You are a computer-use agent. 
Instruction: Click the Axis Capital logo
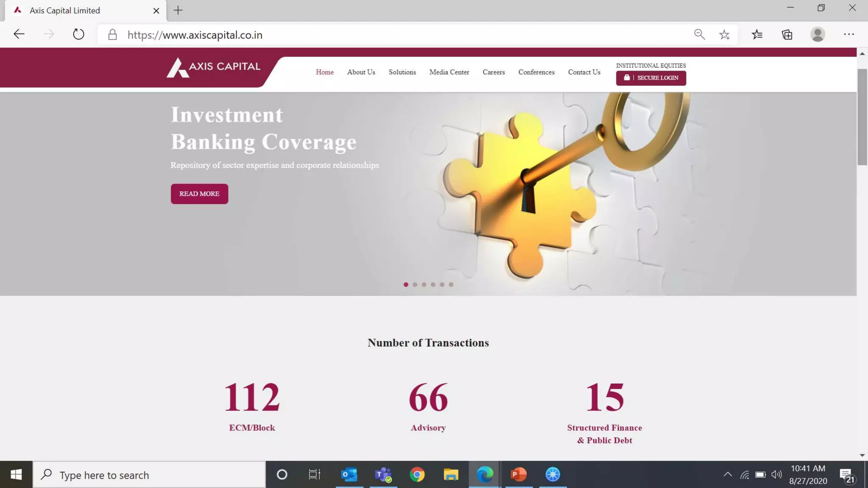point(213,67)
